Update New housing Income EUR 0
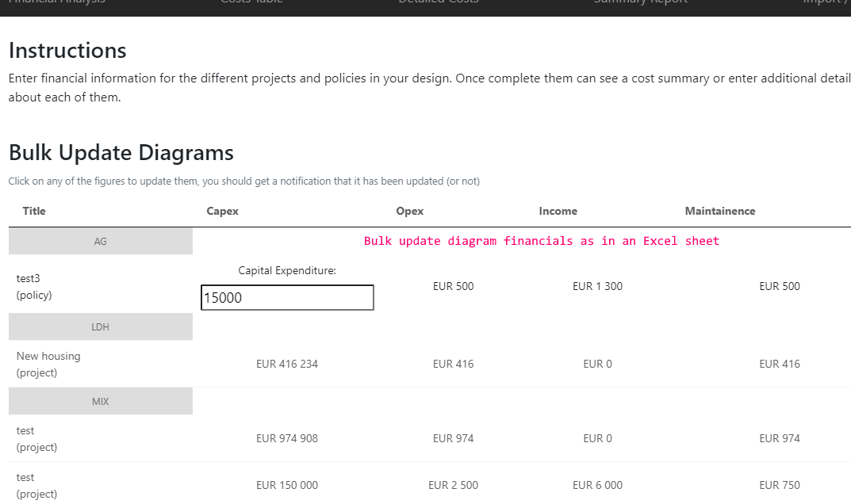Screen dimensions: 851x504 597,364
